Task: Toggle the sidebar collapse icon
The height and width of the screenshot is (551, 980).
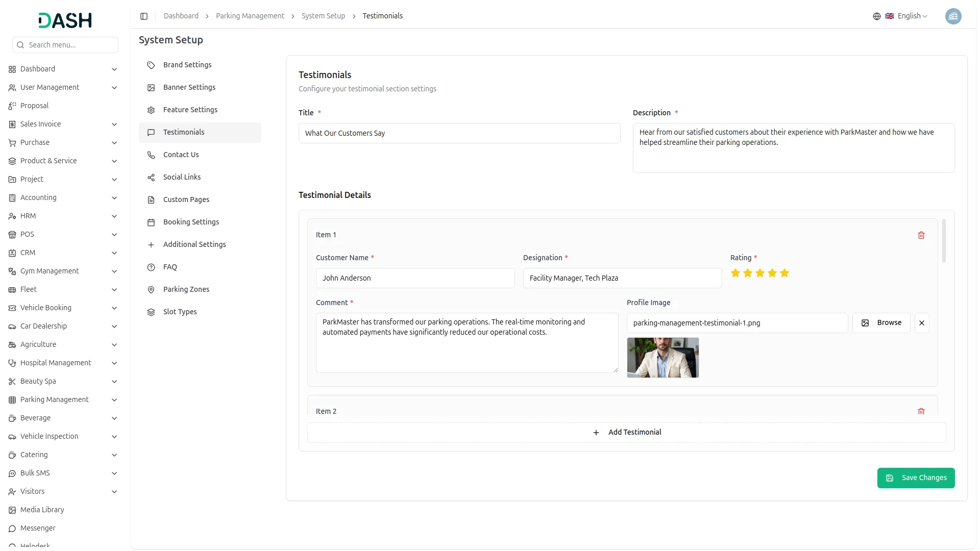Action: pyautogui.click(x=144, y=16)
